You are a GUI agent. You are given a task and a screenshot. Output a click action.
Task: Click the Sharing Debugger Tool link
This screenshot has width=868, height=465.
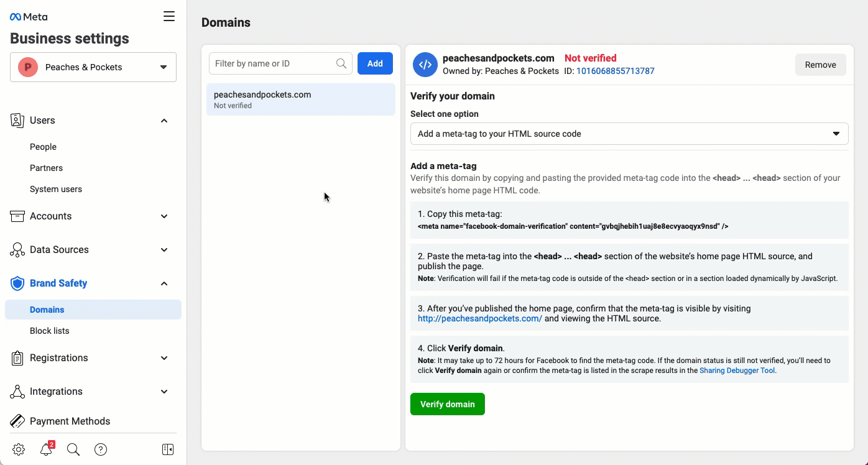(x=737, y=371)
